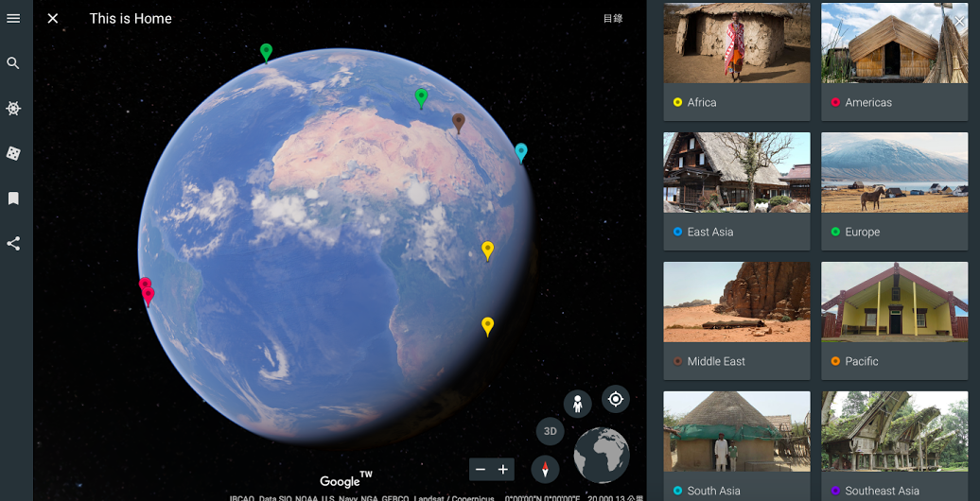The width and height of the screenshot is (980, 501).
Task: Click the lower red Americas pin
Action: pos(149,296)
